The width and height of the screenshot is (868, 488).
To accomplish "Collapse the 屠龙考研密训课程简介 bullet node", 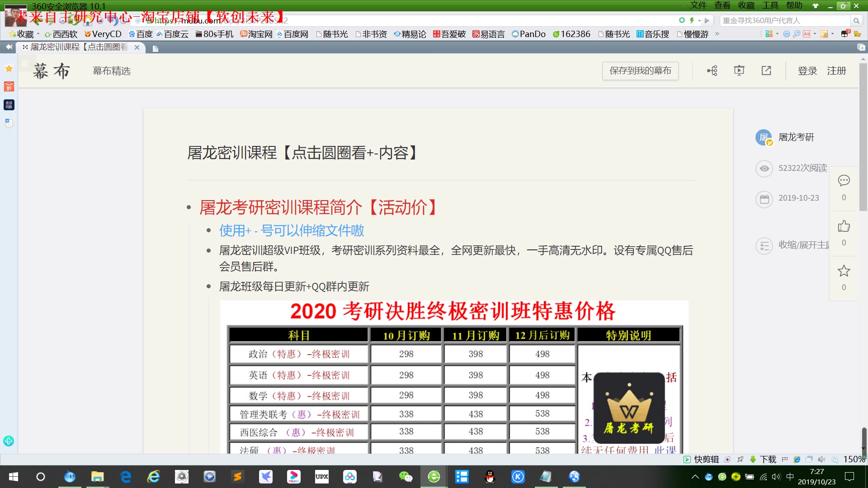I will 189,208.
